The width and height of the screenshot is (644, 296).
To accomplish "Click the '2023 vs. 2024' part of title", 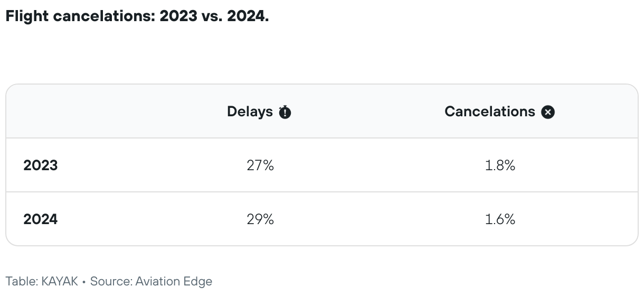I will click(214, 16).
